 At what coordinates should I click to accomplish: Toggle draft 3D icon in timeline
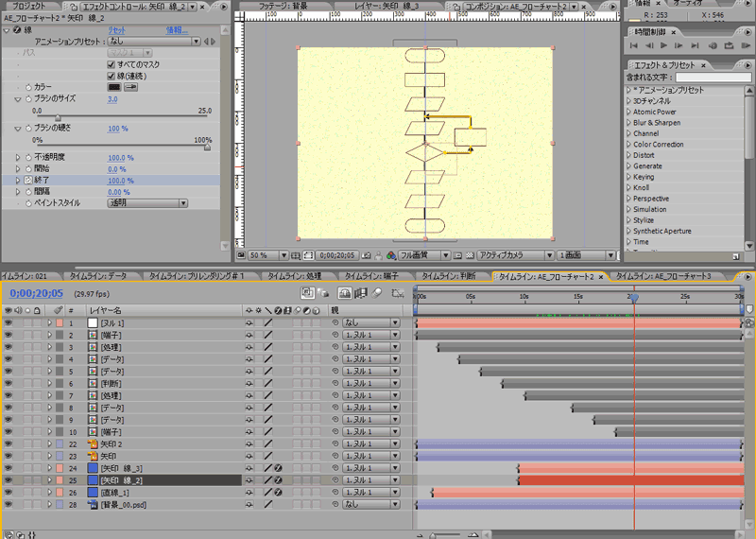(323, 293)
